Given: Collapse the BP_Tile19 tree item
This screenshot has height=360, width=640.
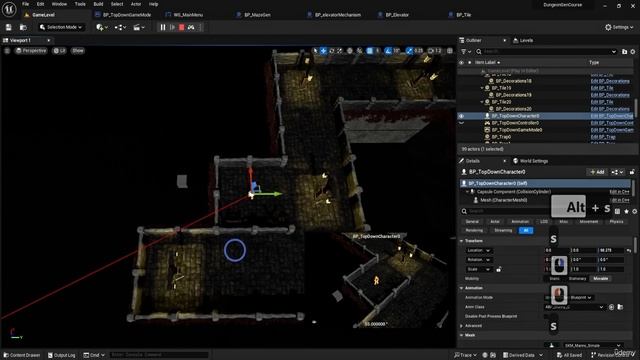Looking at the screenshot, I should (482, 88).
